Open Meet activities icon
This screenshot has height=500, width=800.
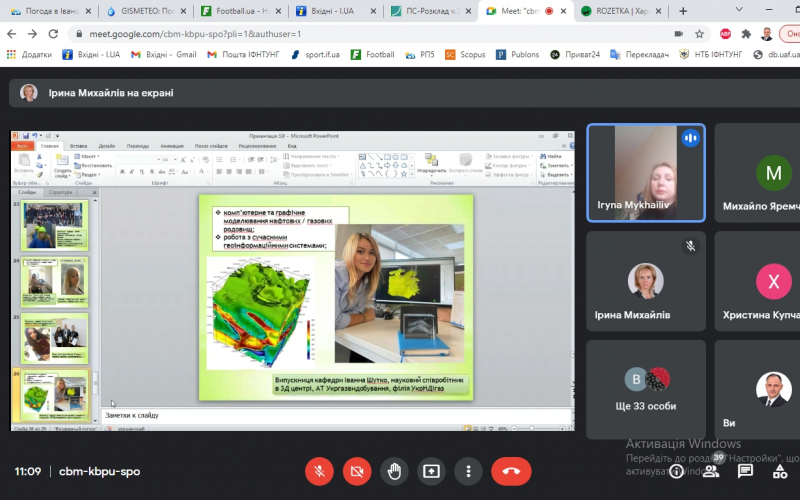click(780, 471)
